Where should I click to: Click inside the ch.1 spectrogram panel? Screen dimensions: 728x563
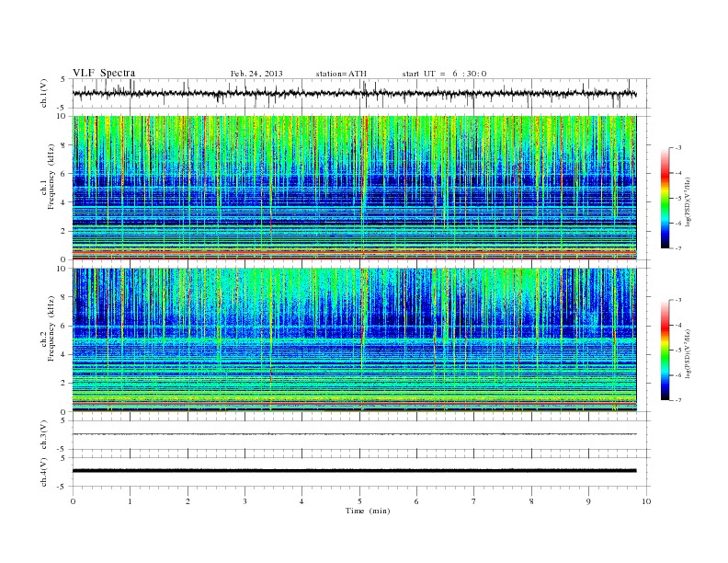point(354,188)
